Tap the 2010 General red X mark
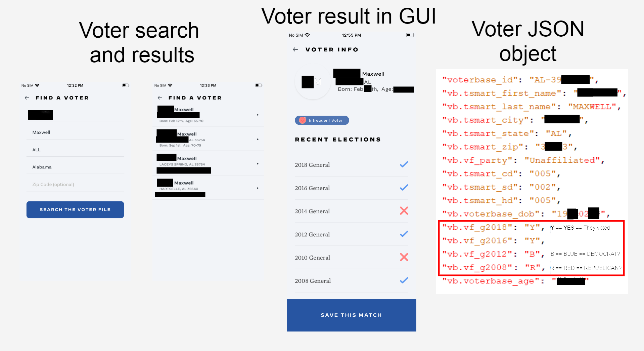The width and height of the screenshot is (644, 351). (404, 257)
